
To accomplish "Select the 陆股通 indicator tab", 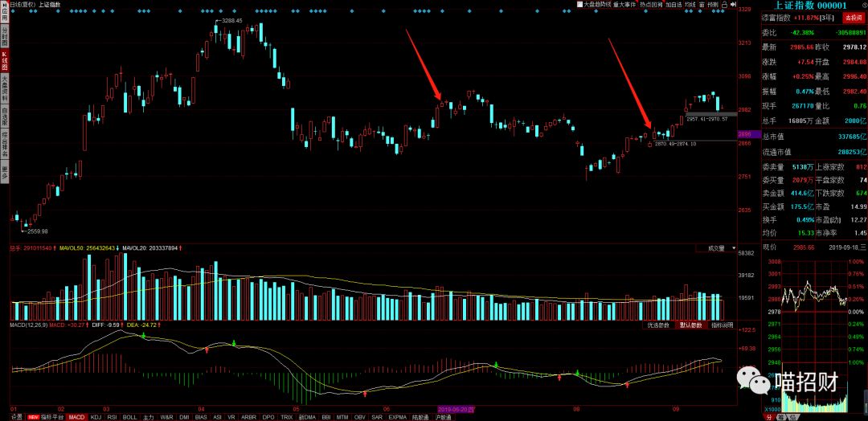I will click(420, 417).
